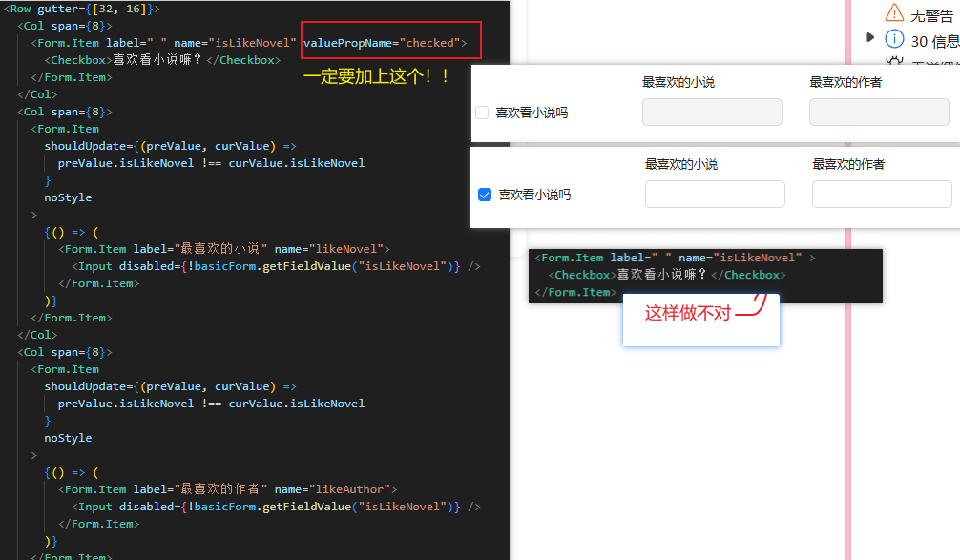The width and height of the screenshot is (960, 560).
Task: Click the disabled 最喜欢的作者 input
Action: (x=879, y=113)
